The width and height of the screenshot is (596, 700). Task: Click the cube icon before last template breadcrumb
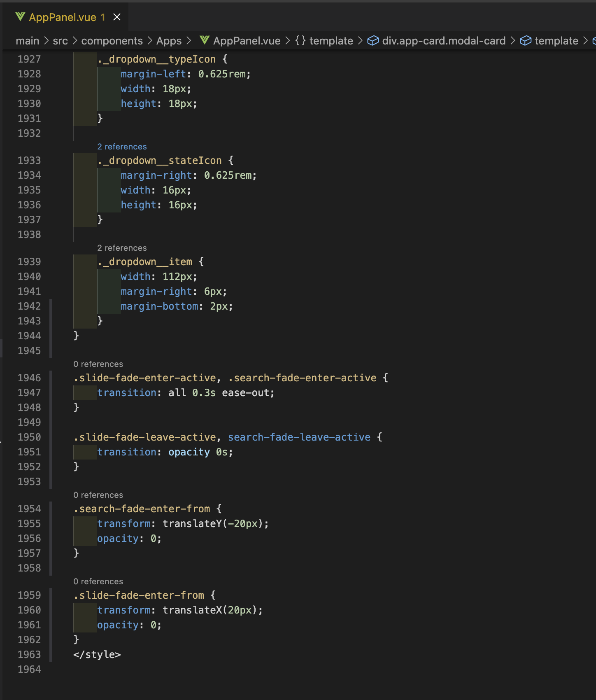[526, 41]
